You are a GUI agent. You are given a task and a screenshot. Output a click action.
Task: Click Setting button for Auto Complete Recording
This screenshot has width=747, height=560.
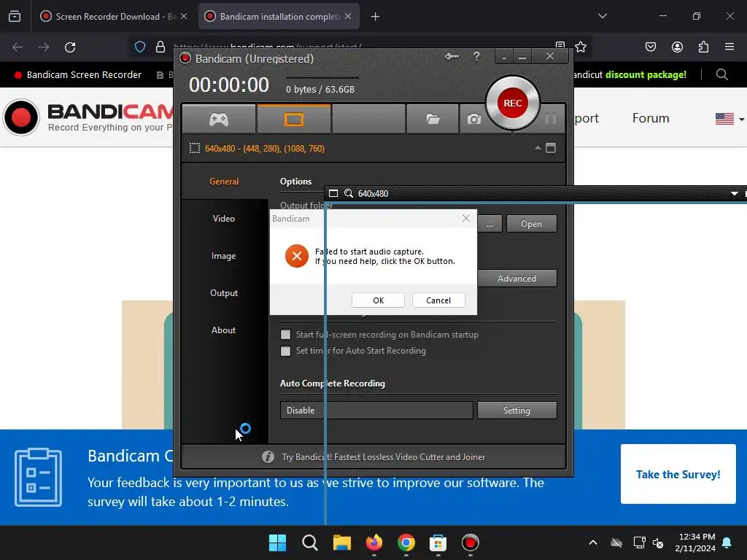click(517, 411)
